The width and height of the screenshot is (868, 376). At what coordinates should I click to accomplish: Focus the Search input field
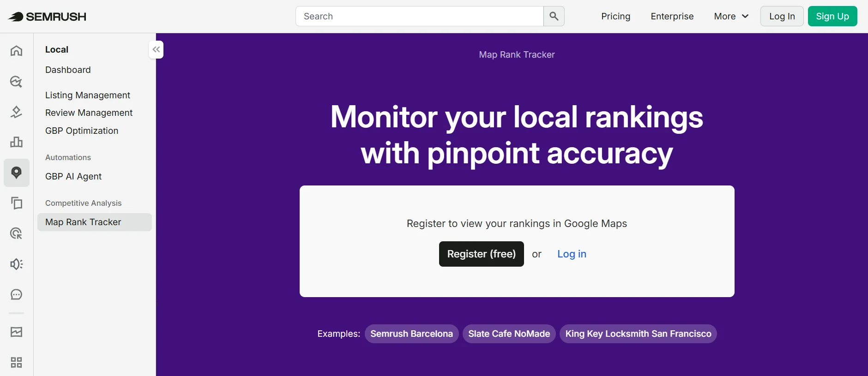pyautogui.click(x=420, y=16)
